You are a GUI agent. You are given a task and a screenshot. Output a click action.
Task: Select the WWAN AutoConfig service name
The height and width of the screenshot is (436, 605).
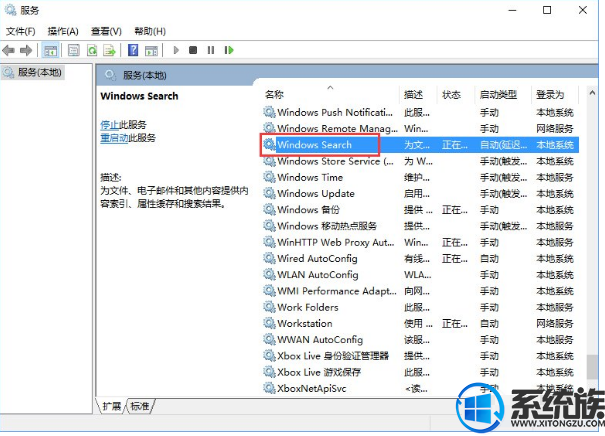320,340
